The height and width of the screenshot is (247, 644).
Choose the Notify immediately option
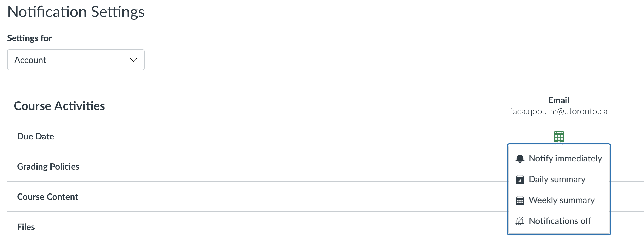559,158
